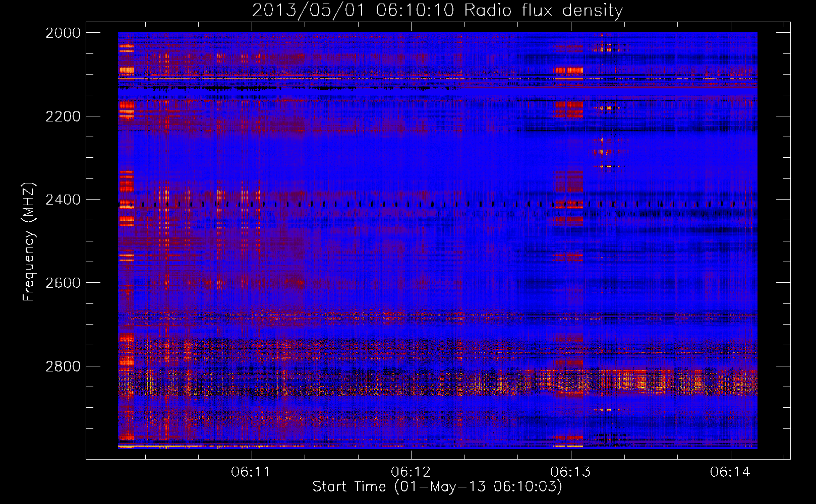This screenshot has width=816, height=504.
Task: Click the 2800 frequency tick label
Action: [x=63, y=366]
